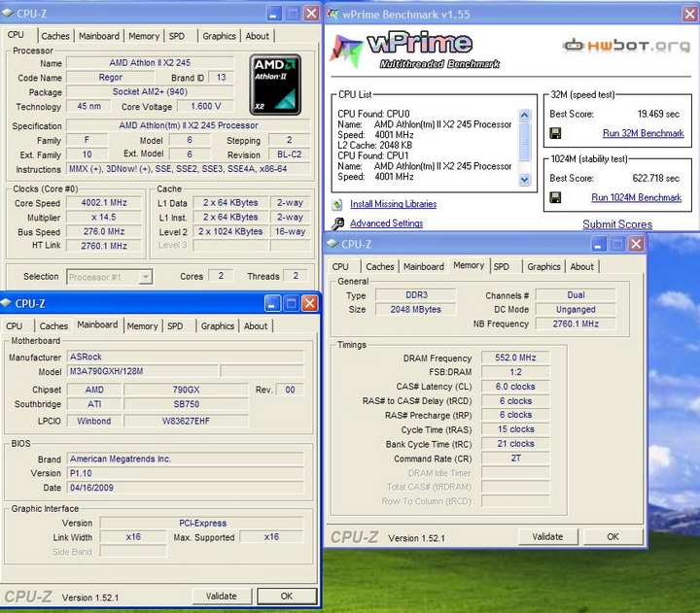Open Caches tab in top CPU-Z window
700x613 pixels.
(x=55, y=36)
